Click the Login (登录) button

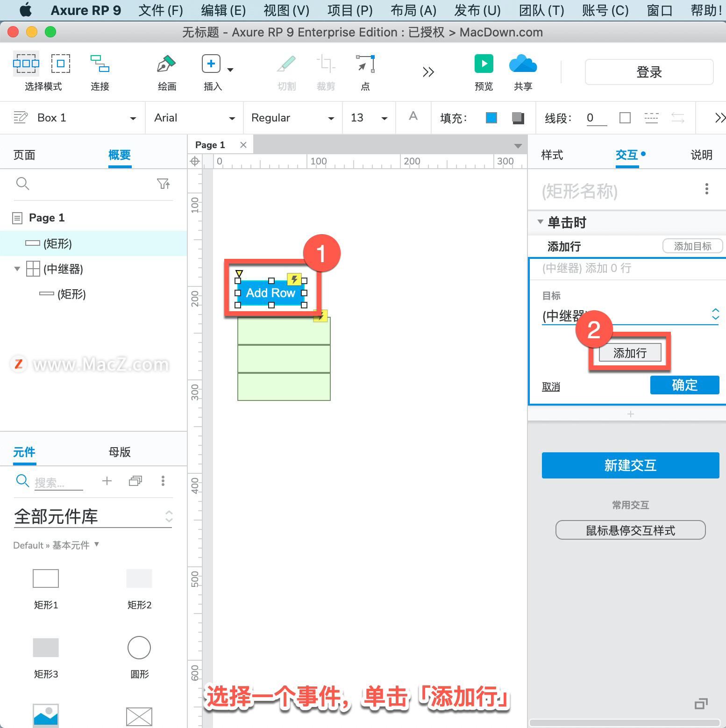click(x=649, y=72)
